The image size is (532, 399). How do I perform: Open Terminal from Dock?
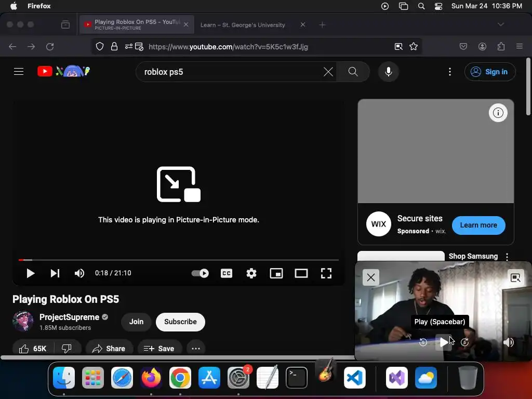297,377
